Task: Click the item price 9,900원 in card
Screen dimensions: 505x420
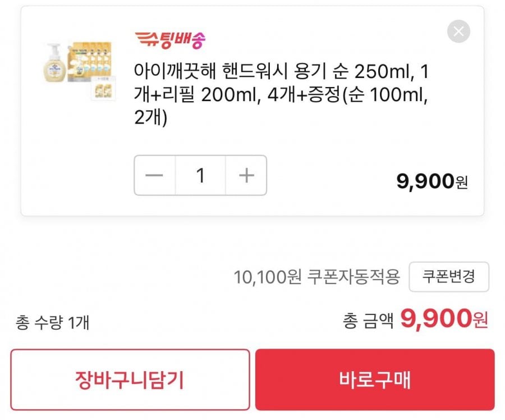Action: pos(432,181)
